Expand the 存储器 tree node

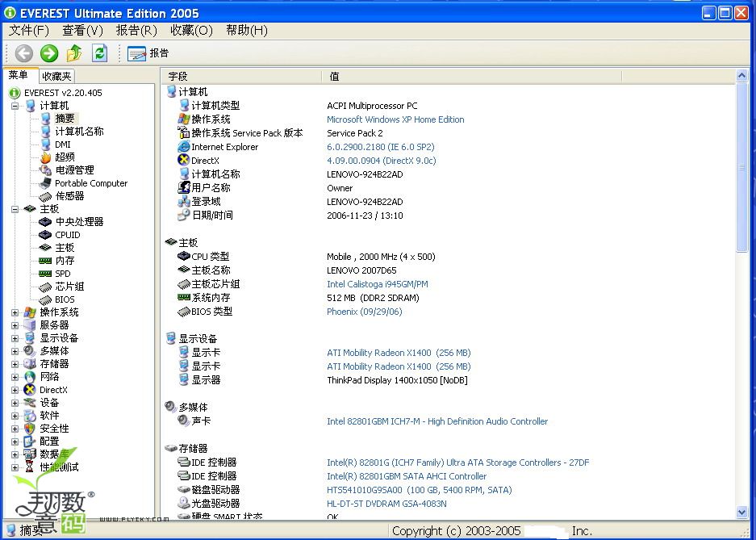[15, 364]
